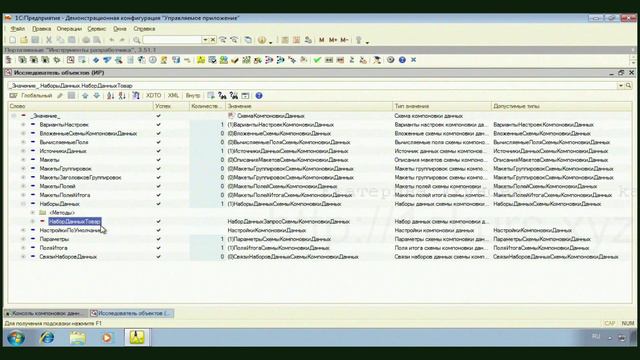Click blue help icon in developer tools toolbar
Screen dimensions: 640x360
(x=402, y=60)
